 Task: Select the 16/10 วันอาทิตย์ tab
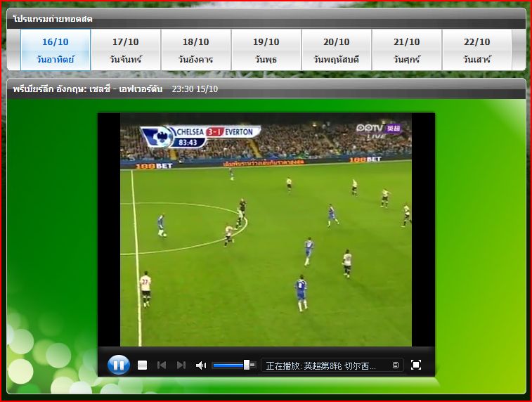[56, 50]
